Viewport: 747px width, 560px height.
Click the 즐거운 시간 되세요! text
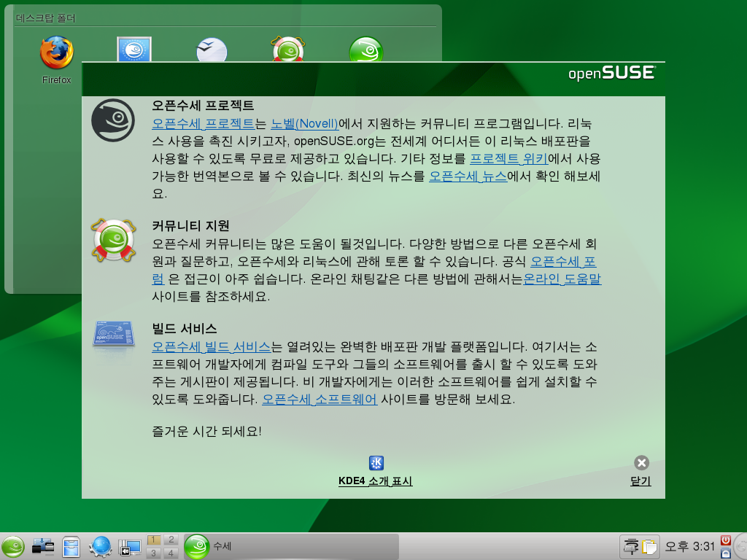[x=206, y=432]
